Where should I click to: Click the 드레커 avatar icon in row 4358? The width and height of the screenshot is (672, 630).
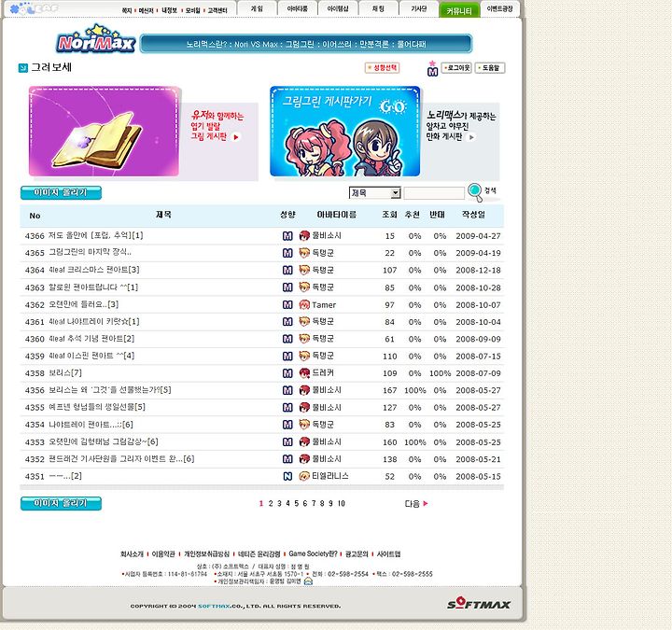pyautogui.click(x=304, y=372)
